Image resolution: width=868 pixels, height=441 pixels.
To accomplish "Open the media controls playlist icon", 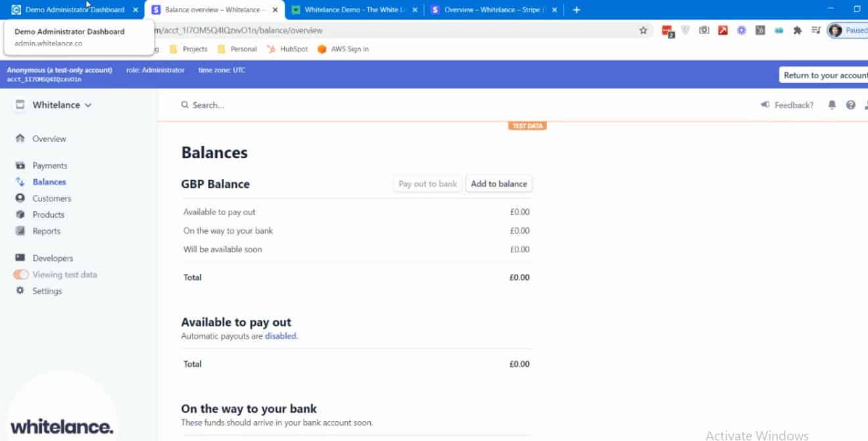I will [816, 30].
